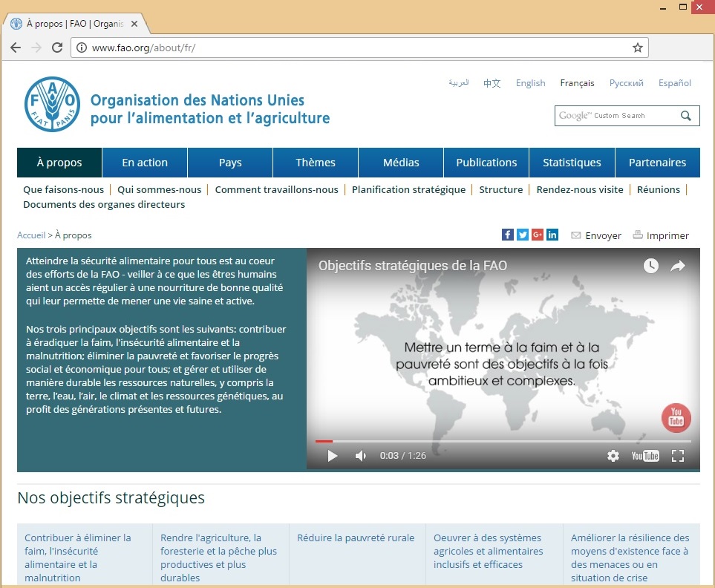Open Améliorer la résilience des moyens objective
This screenshot has height=588, width=715.
tap(630, 558)
